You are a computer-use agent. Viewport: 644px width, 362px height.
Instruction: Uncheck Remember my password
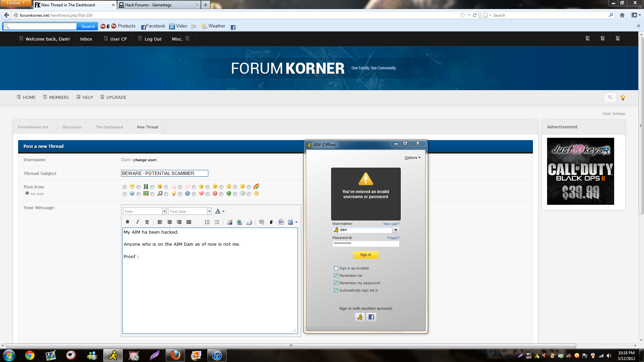[336, 283]
